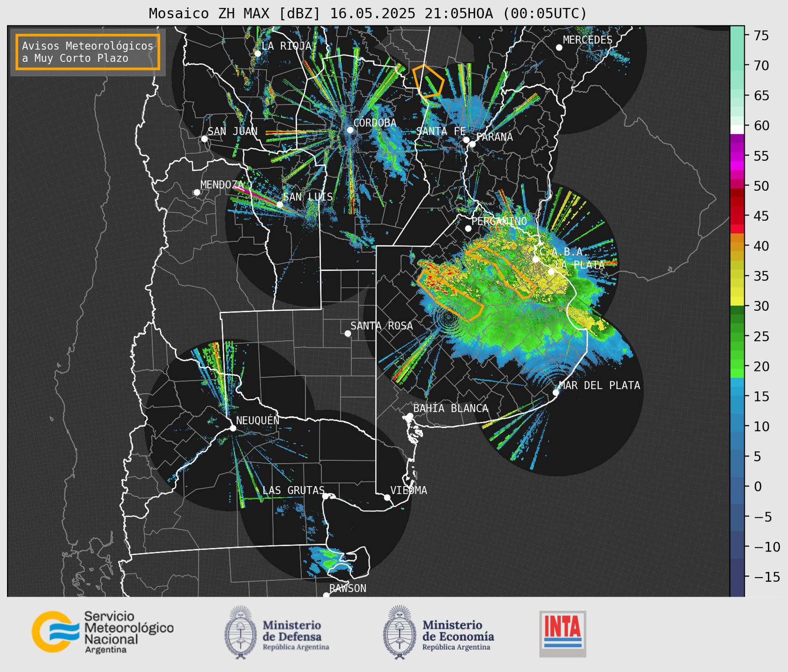Click the INTA logo

coord(563,634)
